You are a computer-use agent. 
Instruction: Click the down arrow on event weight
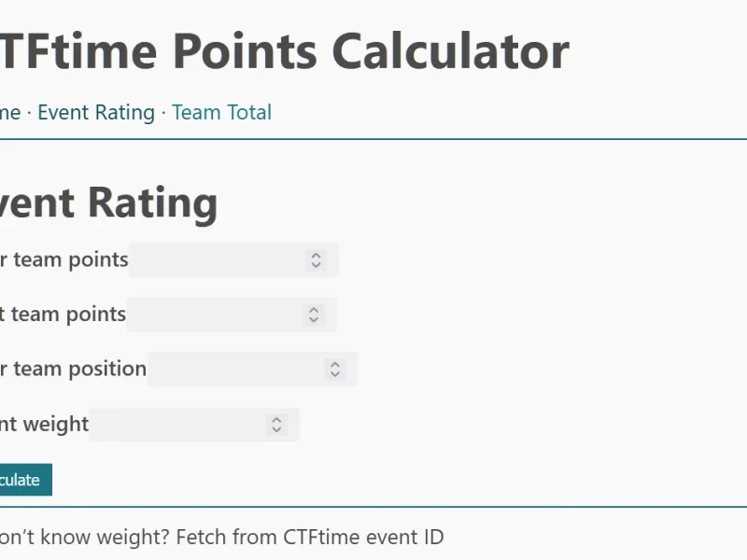[x=276, y=428]
